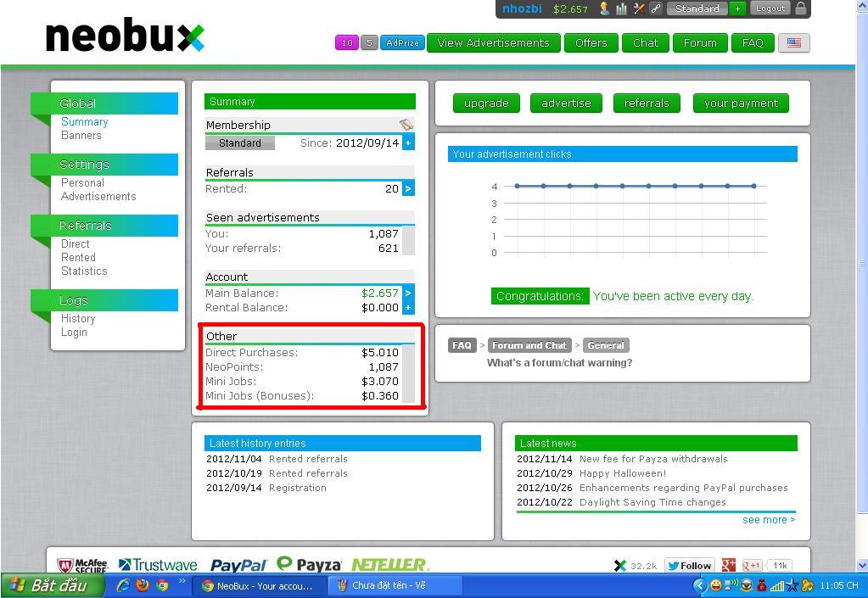Open the bar chart statistics icon in top bar
The width and height of the screenshot is (868, 598).
click(622, 8)
